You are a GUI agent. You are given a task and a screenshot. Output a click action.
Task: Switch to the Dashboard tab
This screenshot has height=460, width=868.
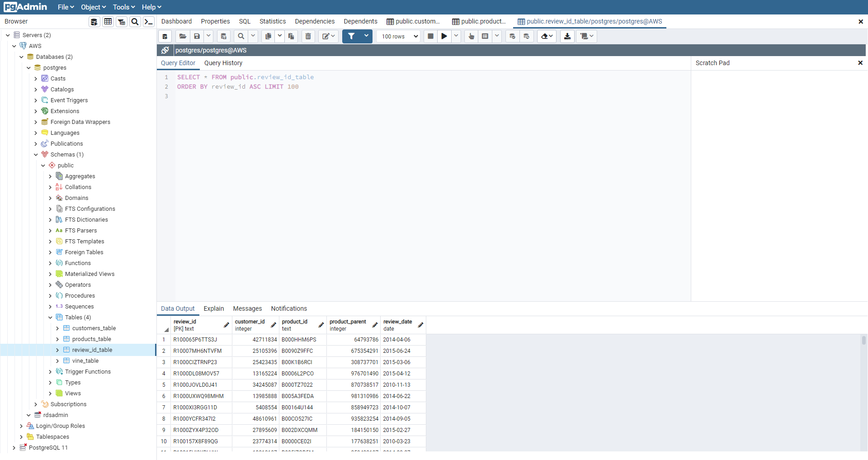tap(176, 21)
